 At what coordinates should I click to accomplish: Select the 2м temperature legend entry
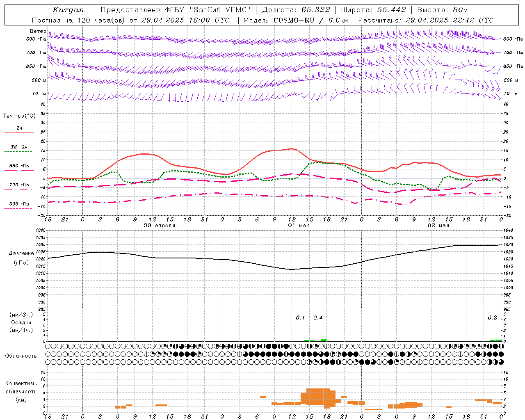pos(19,128)
